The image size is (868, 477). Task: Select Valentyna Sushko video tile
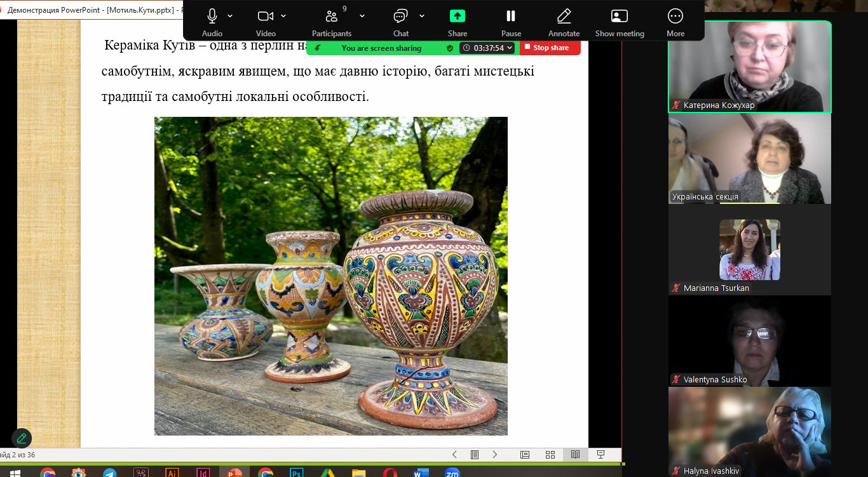[750, 341]
